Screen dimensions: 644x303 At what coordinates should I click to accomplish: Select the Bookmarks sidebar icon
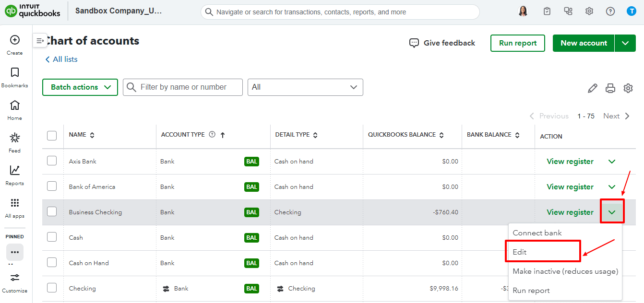click(14, 74)
